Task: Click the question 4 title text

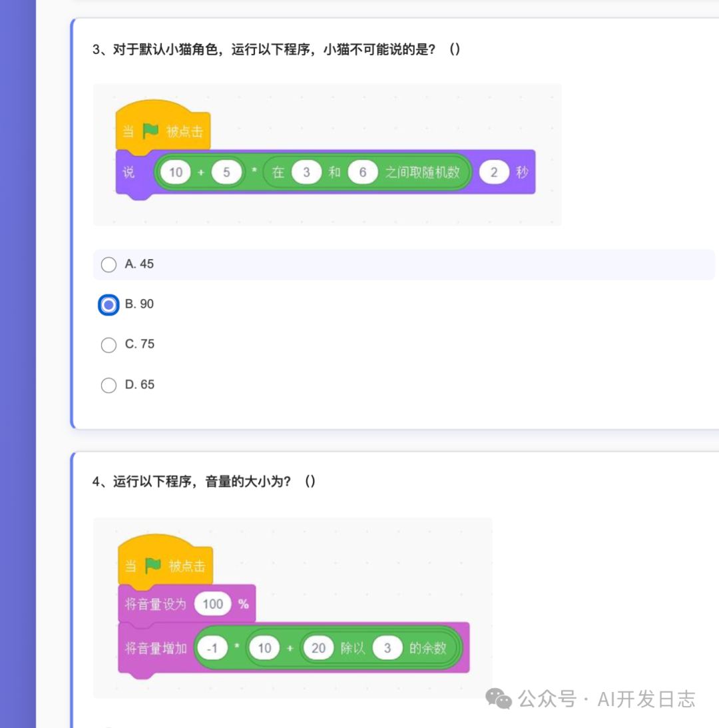Action: (x=204, y=482)
